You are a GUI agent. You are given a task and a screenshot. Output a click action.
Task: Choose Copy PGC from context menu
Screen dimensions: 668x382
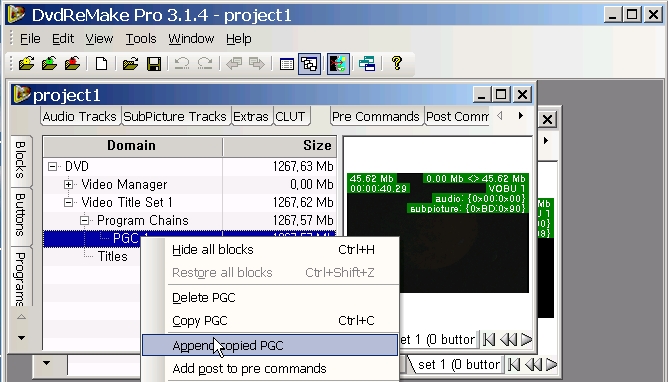click(271, 320)
